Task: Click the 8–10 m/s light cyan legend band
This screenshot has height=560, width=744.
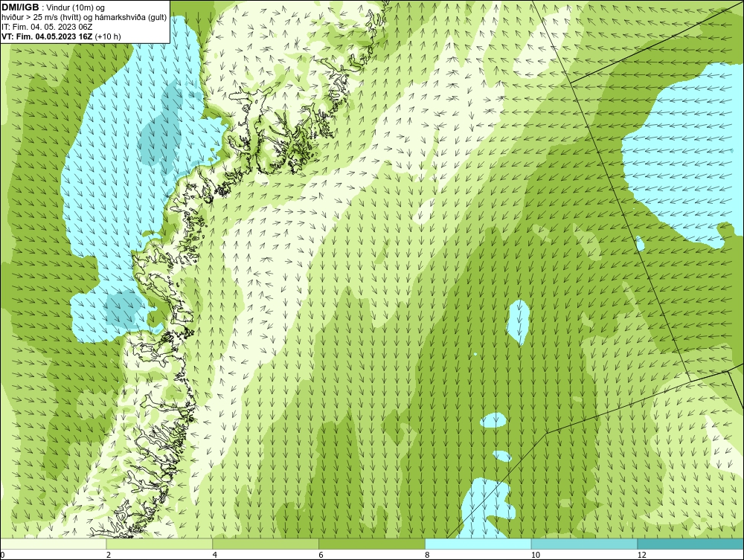Action: [478, 544]
